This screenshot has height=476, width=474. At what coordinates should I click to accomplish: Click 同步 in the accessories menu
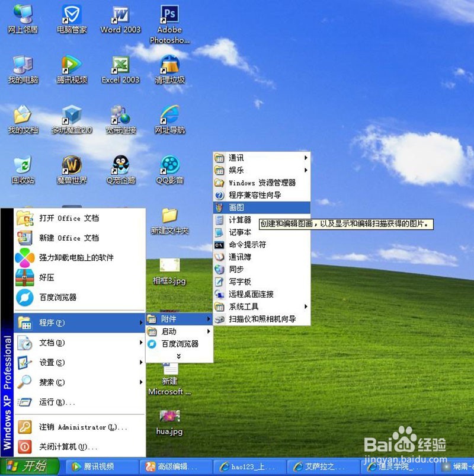pyautogui.click(x=262, y=269)
